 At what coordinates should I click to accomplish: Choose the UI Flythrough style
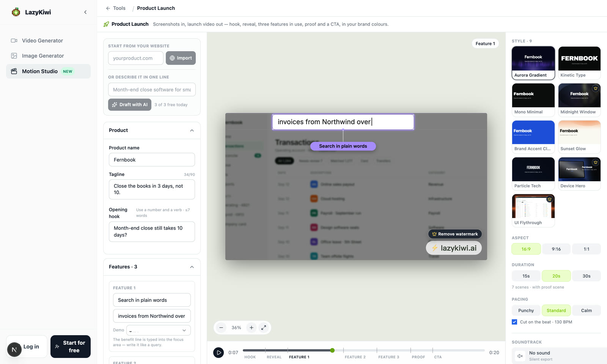(x=533, y=210)
